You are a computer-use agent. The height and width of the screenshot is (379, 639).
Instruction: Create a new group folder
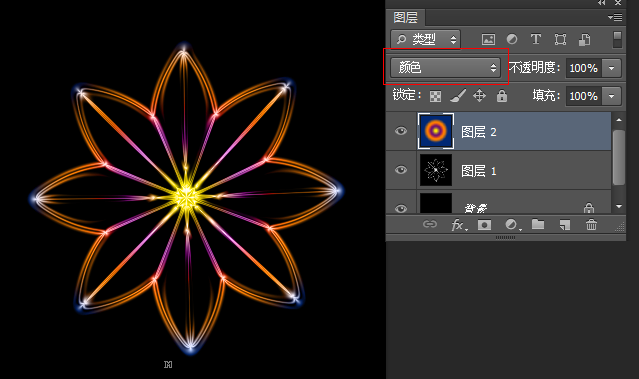pyautogui.click(x=538, y=224)
